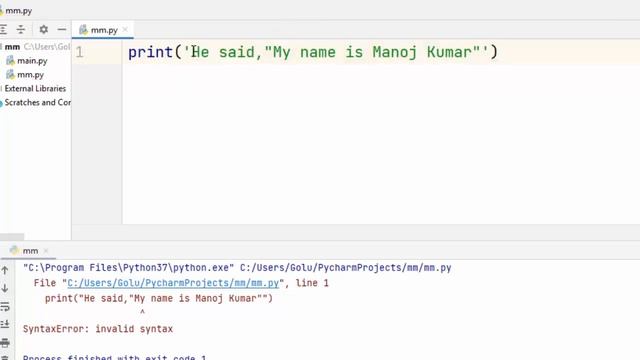
Task: Click the python.exe command line output
Action: click(x=237, y=268)
